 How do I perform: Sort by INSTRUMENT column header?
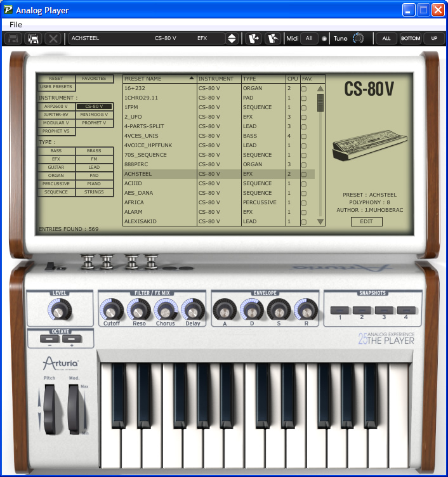point(219,79)
